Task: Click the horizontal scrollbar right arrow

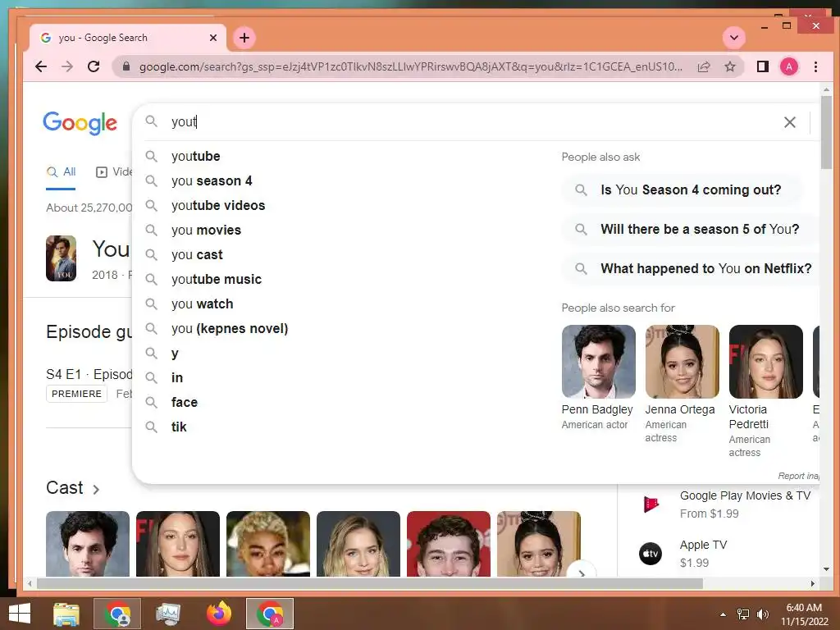Action: click(813, 583)
